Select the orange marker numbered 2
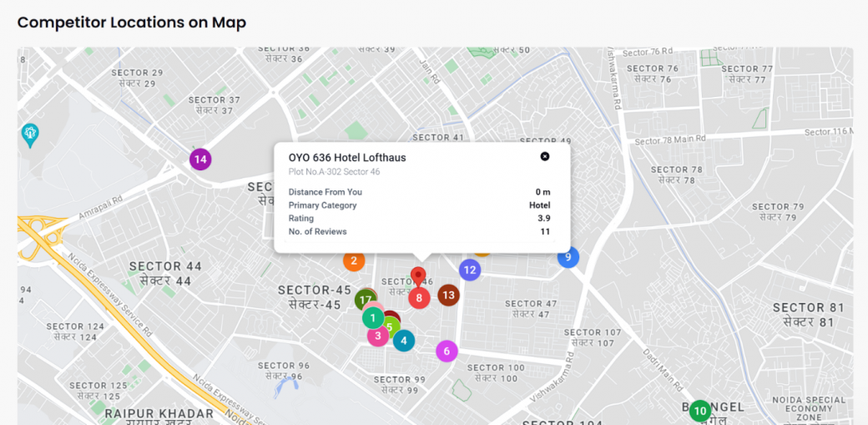This screenshot has width=868, height=425. click(354, 261)
